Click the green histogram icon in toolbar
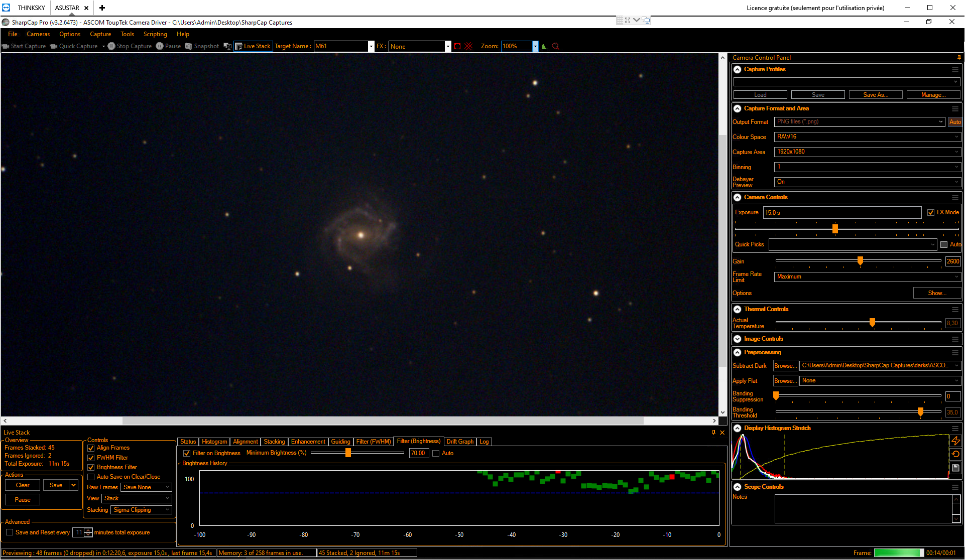965x560 pixels. pyautogui.click(x=545, y=46)
